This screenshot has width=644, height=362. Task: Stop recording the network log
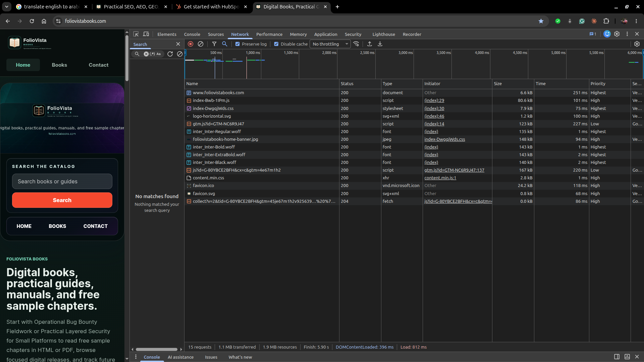(191, 44)
